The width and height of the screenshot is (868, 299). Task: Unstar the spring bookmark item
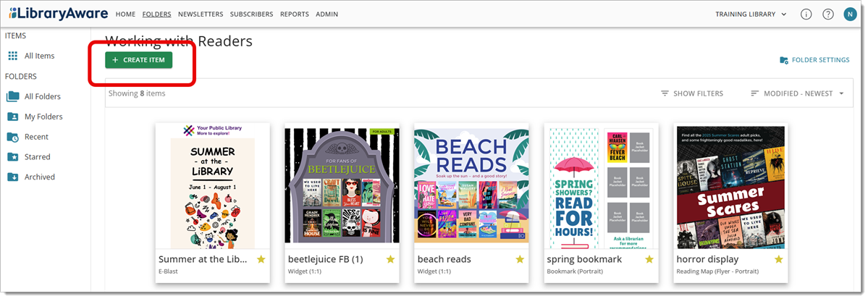pyautogui.click(x=649, y=259)
